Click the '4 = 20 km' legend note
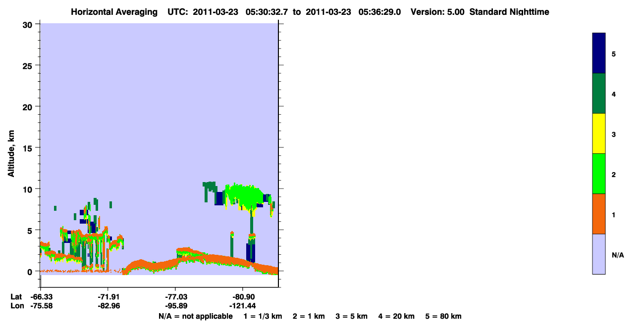 [x=397, y=316]
